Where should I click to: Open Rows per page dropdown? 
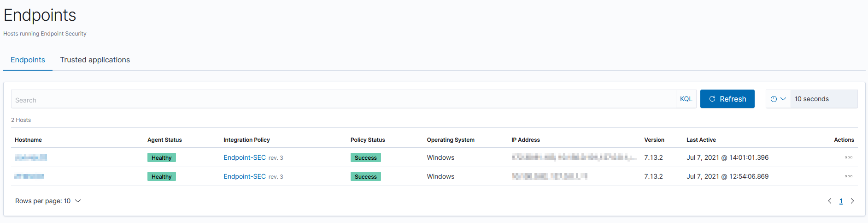tap(48, 201)
